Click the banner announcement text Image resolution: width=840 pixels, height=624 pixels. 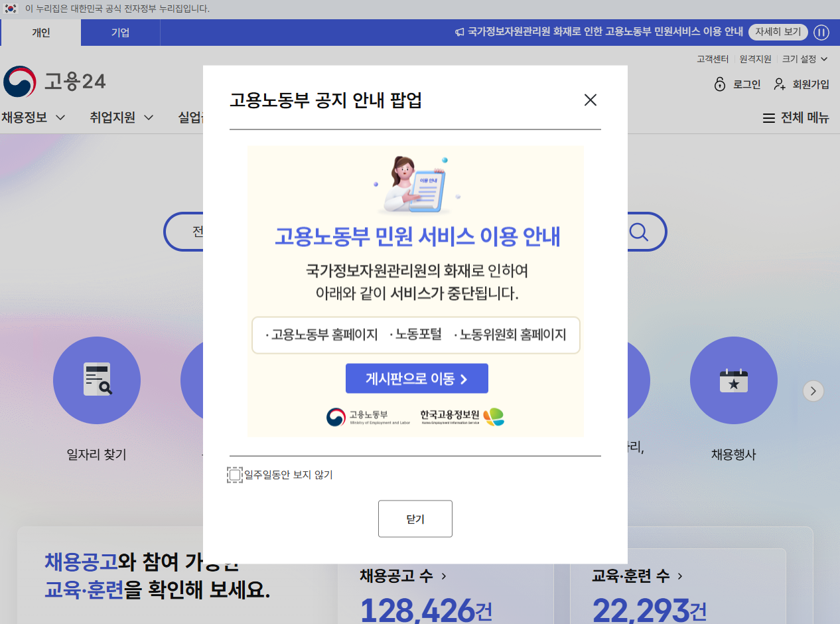click(x=605, y=32)
